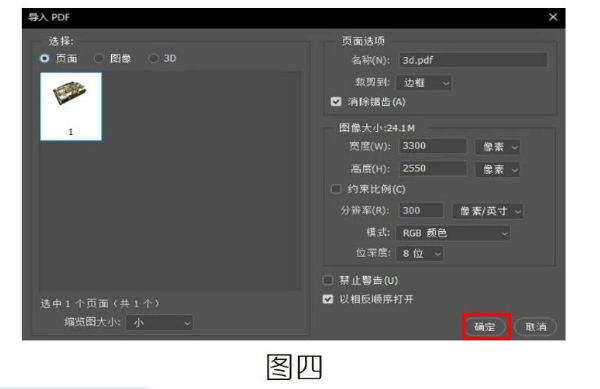Image resolution: width=600 pixels, height=389 pixels.
Task: Select the 页面 radio button
Action: (44, 59)
